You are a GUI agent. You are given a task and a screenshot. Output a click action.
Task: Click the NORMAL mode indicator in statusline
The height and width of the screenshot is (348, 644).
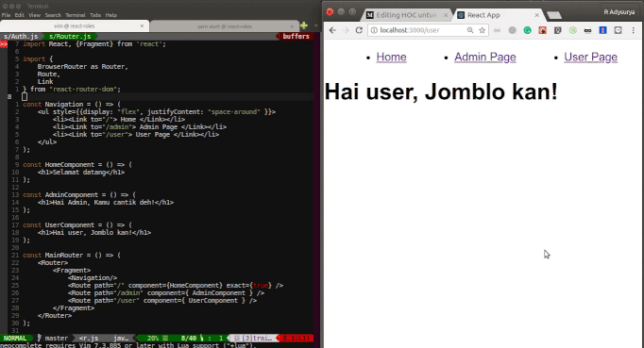point(15,339)
